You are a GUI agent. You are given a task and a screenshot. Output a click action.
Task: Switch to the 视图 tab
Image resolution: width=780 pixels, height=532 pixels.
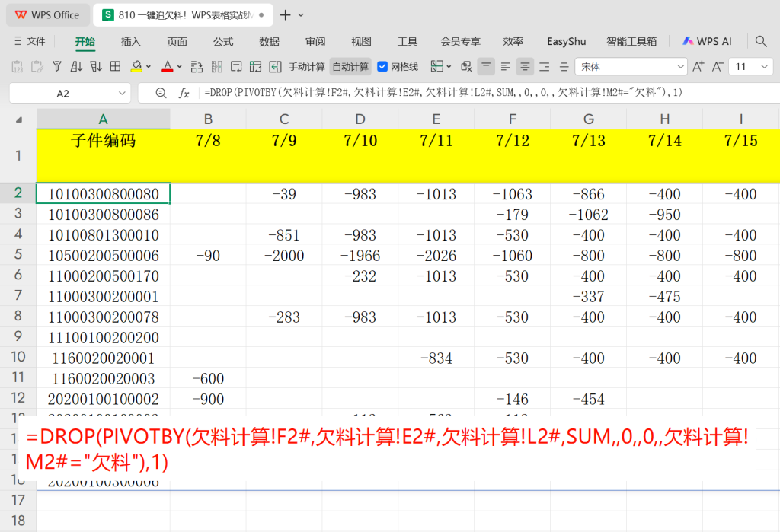361,42
